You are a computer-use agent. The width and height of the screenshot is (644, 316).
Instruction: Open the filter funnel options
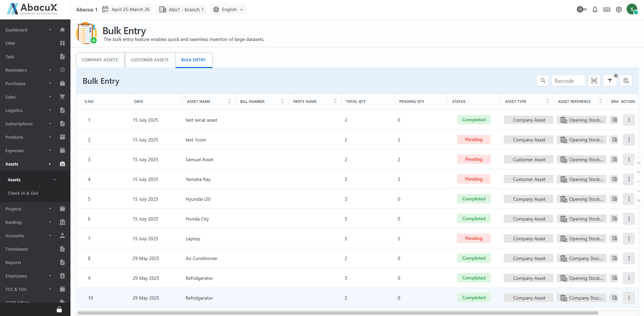coord(610,81)
